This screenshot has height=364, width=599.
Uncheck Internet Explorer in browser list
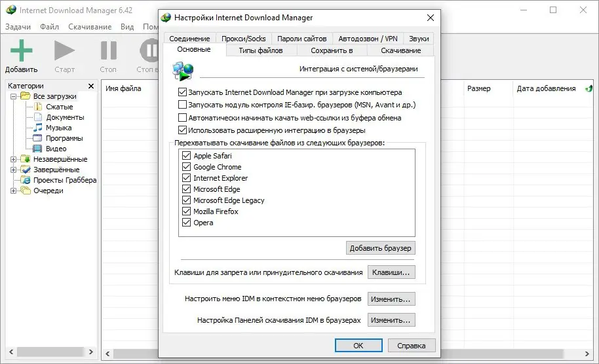tap(186, 178)
